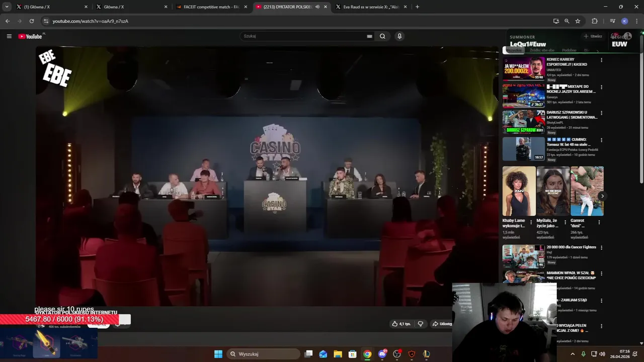Open media control icon in Chrome toolbar
The width and height of the screenshot is (644, 362).
point(612,21)
